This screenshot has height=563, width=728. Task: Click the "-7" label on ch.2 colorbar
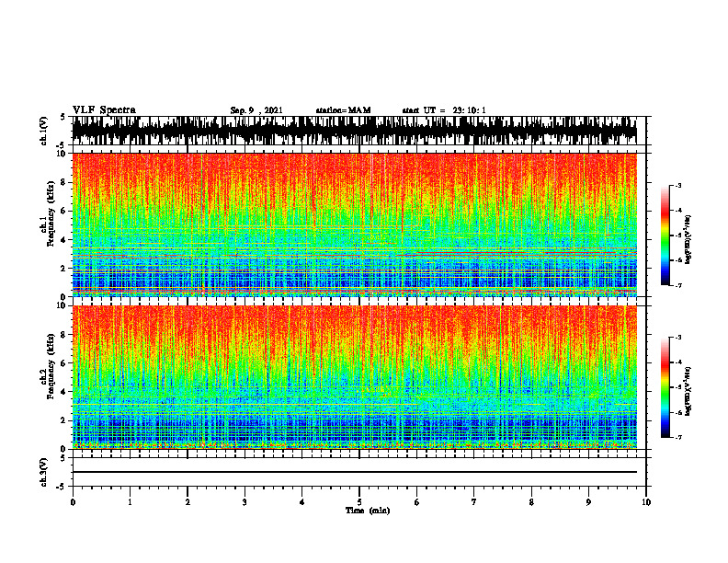(x=678, y=437)
